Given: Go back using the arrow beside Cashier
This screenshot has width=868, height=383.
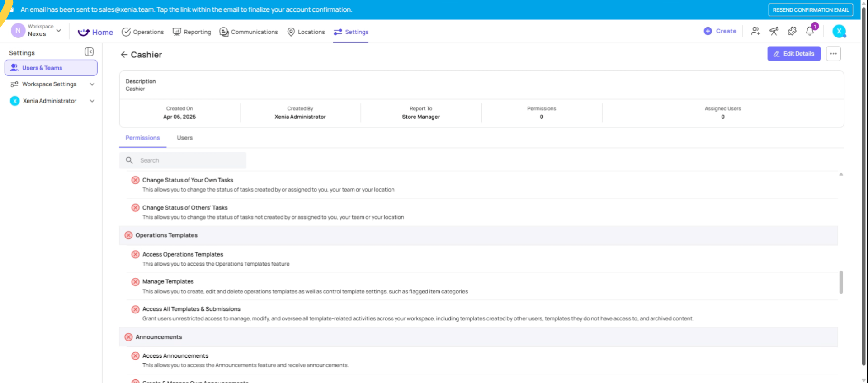Looking at the screenshot, I should click(x=124, y=55).
